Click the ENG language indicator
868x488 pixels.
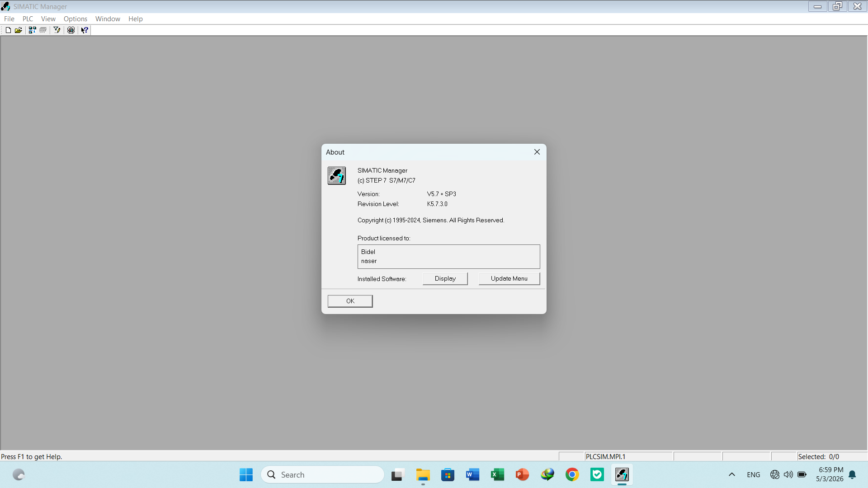point(754,475)
